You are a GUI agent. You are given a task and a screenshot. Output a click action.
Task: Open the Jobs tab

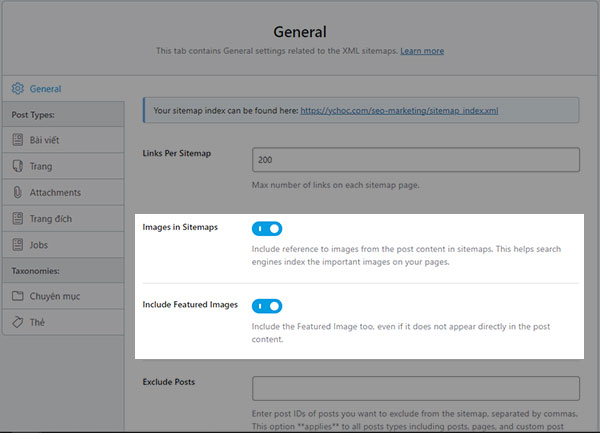[x=63, y=244]
